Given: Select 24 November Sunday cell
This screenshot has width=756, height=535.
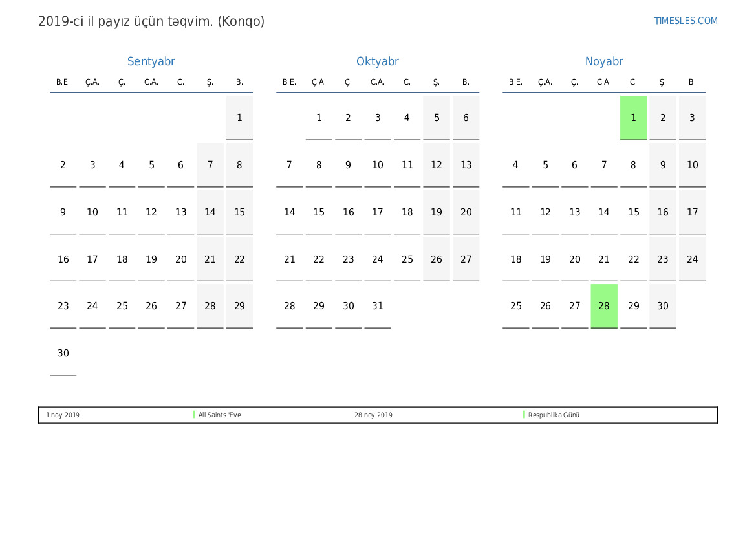Looking at the screenshot, I should (692, 259).
